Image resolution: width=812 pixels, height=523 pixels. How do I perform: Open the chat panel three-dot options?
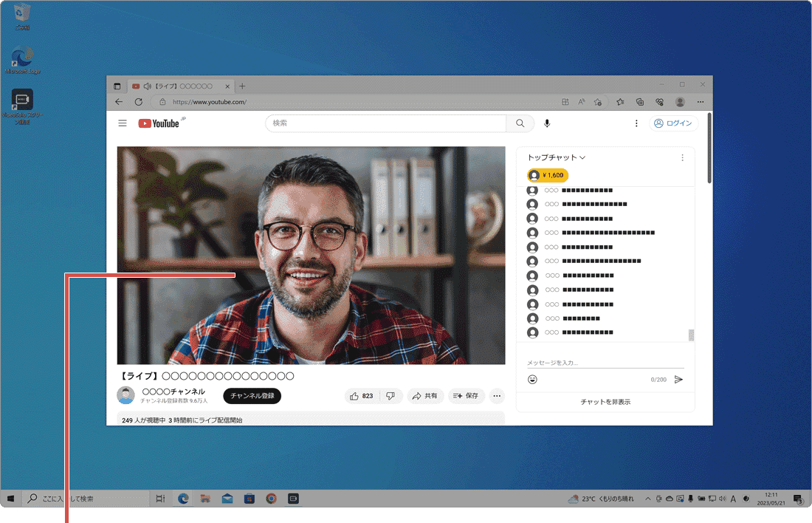tap(682, 157)
